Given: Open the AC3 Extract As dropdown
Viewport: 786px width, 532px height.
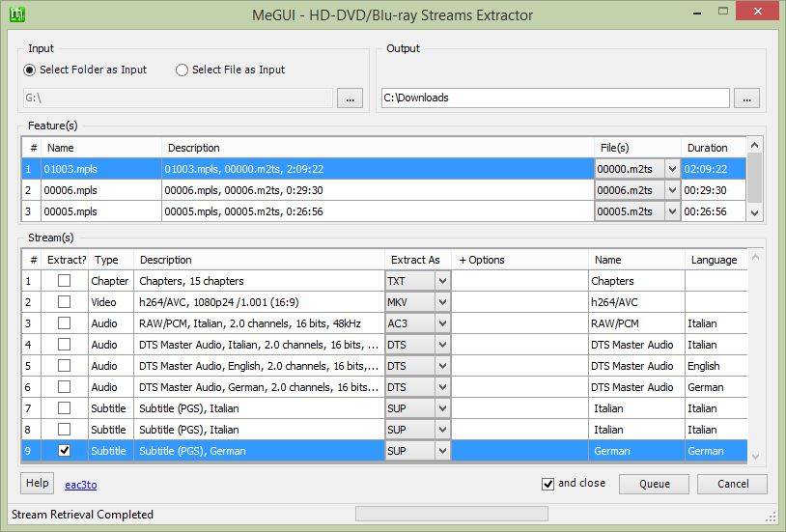Looking at the screenshot, I should tap(442, 323).
